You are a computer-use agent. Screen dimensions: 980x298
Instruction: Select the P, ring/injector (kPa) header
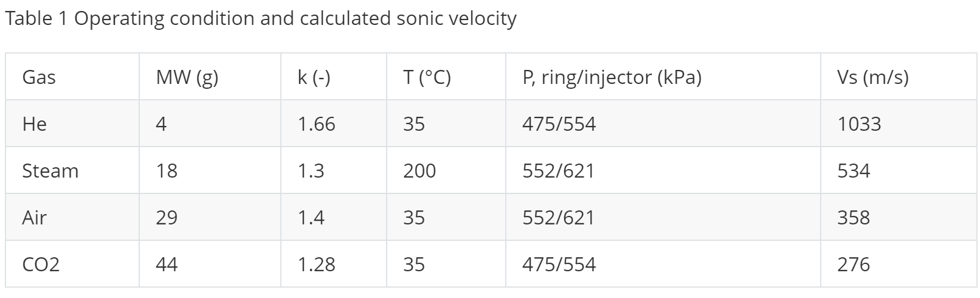tap(612, 77)
